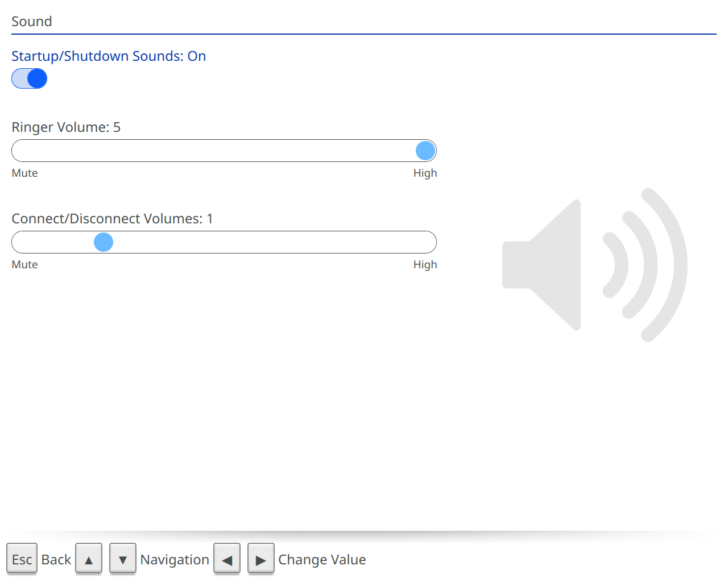Click the Mute label under Connect/Disconnect Volumes
728x582 pixels.
(24, 265)
